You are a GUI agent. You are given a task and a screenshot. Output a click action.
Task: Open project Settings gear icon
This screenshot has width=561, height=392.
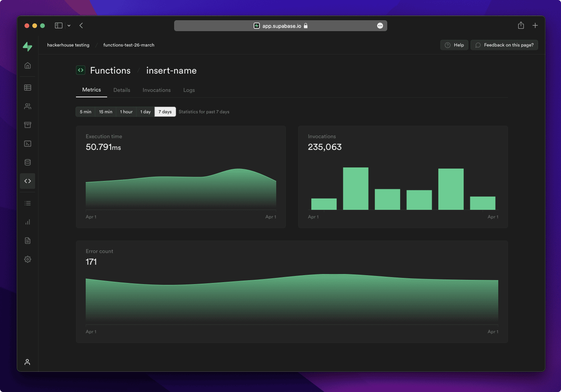pyautogui.click(x=27, y=259)
